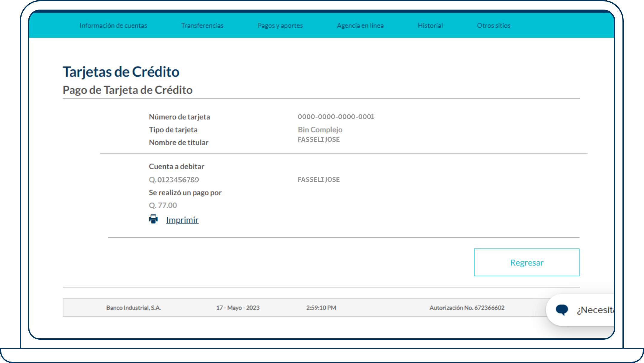Screen dimensions: 644x363
Task: Click FASSELI JOSE beside Nombre de titular
Action: [x=319, y=140]
